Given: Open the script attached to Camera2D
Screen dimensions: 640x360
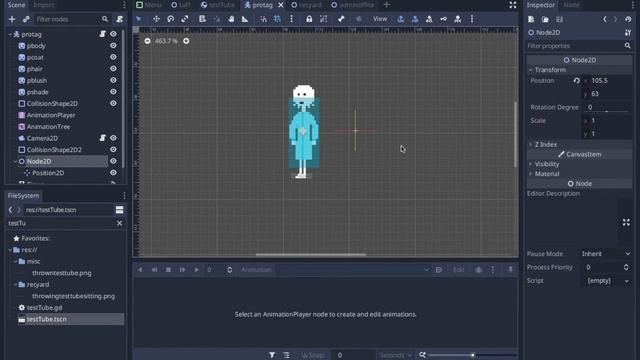Looking at the screenshot, I should pyautogui.click(x=102, y=138).
